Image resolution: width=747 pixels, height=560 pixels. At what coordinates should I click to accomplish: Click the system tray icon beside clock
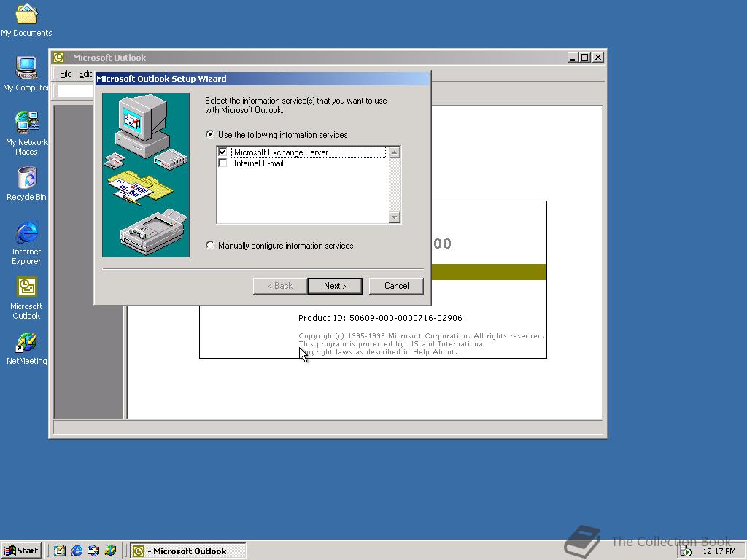(686, 551)
